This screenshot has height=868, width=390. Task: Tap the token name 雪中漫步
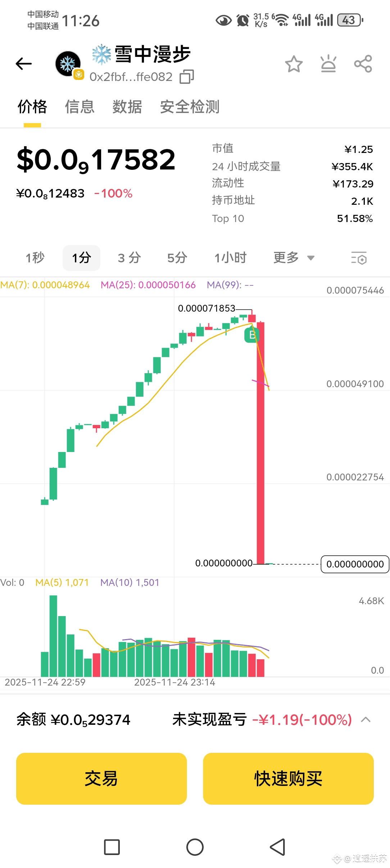(x=153, y=54)
